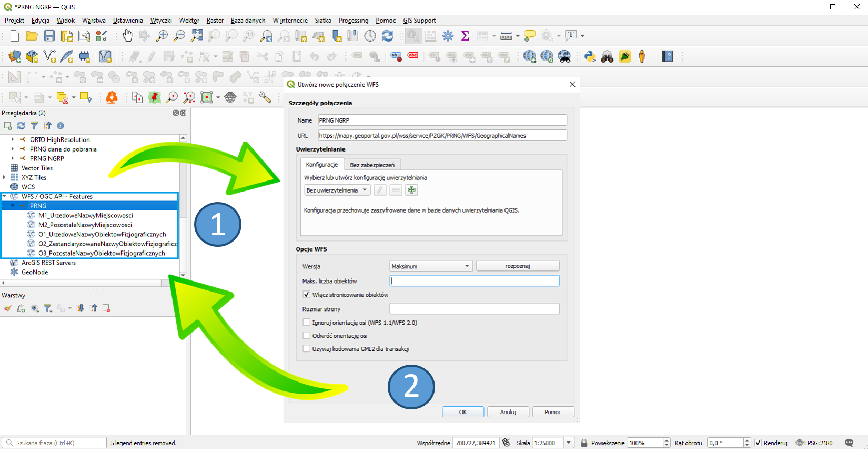Click the Zoom Out magnifier tool
Viewport: 868px width, 452px height.
point(179,36)
